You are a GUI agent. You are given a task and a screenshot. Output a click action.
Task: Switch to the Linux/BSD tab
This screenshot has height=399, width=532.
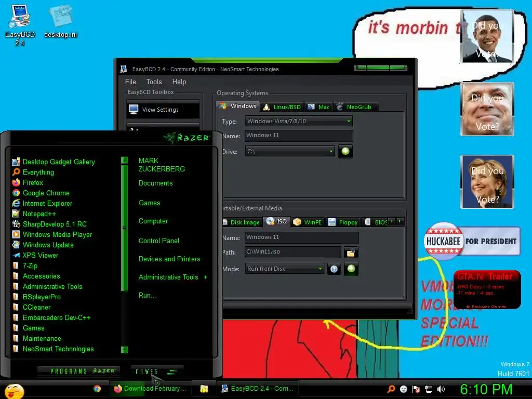click(282, 107)
